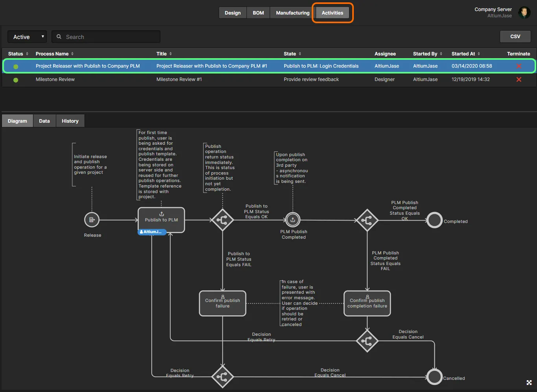The width and height of the screenshot is (537, 392).
Task: Click the 'Initiate release and publish' annotation
Action: point(90,164)
